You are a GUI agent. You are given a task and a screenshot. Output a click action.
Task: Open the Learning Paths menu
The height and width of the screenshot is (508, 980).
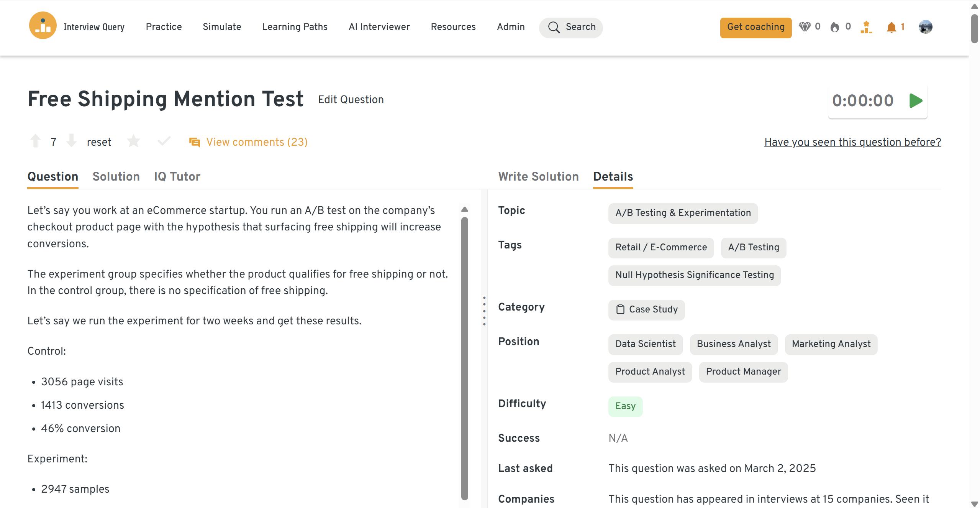click(295, 27)
